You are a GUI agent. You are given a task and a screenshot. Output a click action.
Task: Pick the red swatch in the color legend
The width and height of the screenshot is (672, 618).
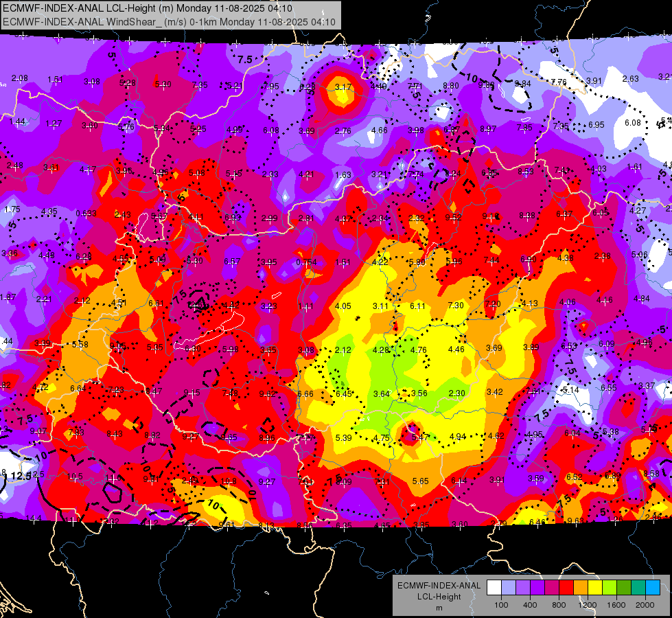(566, 588)
